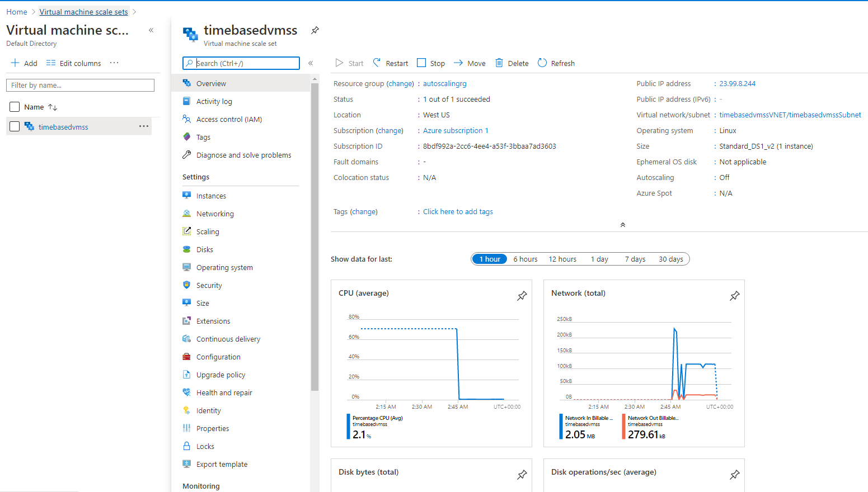Pin timebasedvmss blade using header pin icon

point(315,30)
